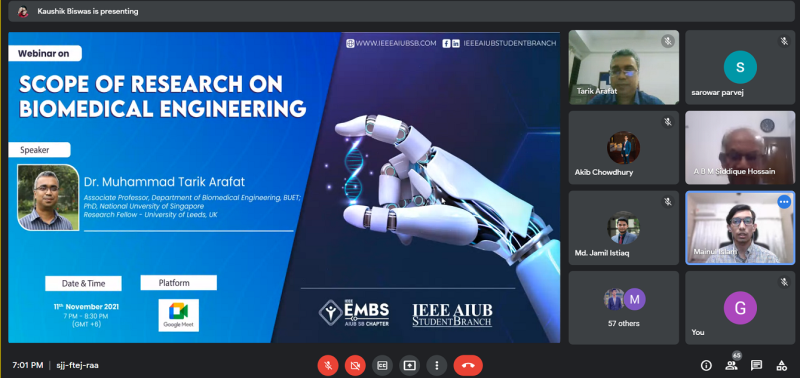Click the A B M Siddique Hossain tile
800x378 pixels.
point(740,148)
